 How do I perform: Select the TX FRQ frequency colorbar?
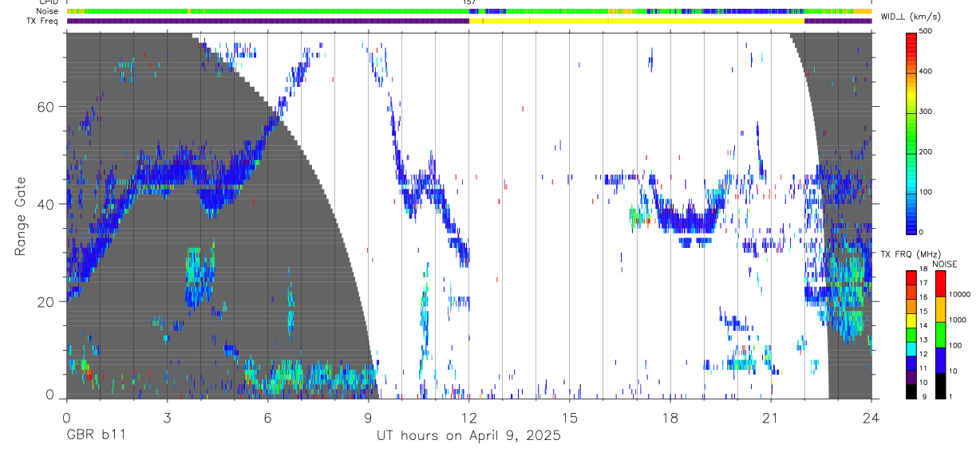911,335
